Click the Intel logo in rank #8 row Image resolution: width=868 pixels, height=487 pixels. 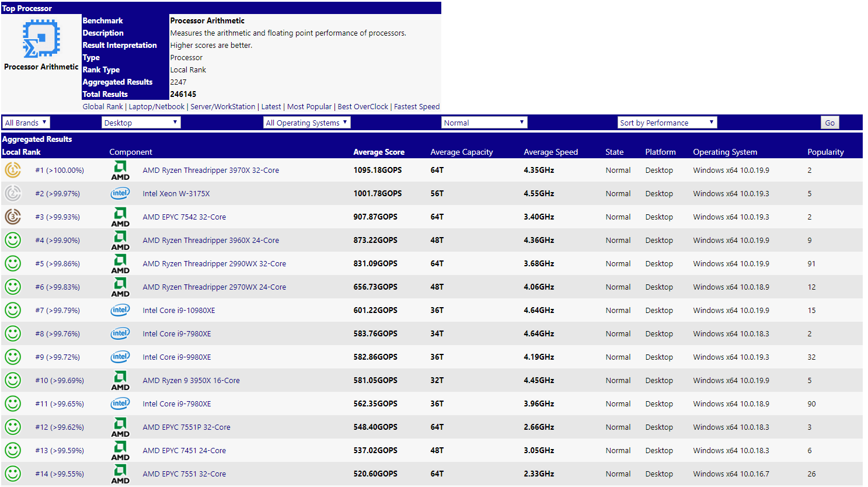(x=120, y=333)
